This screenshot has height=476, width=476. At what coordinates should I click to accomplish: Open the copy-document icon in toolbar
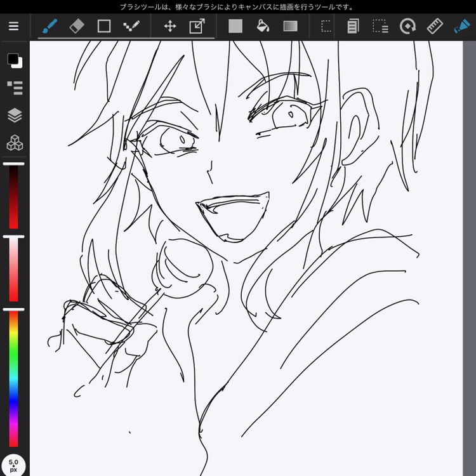[x=353, y=26]
